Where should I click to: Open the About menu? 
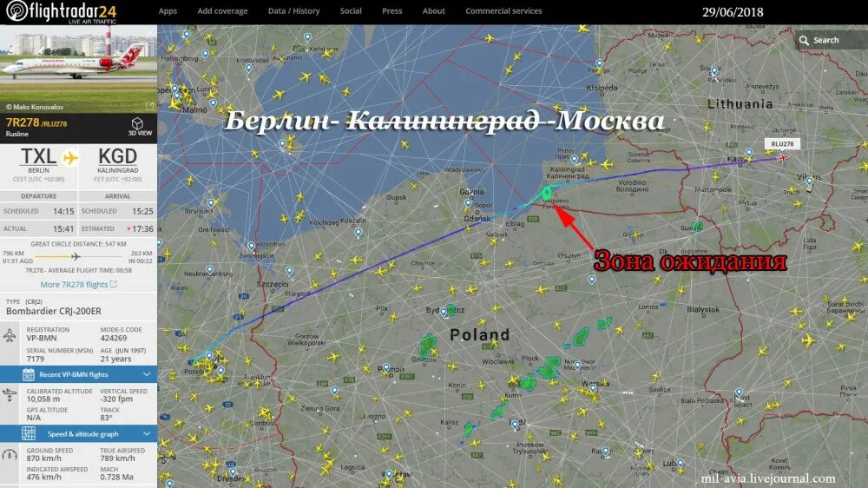point(433,11)
